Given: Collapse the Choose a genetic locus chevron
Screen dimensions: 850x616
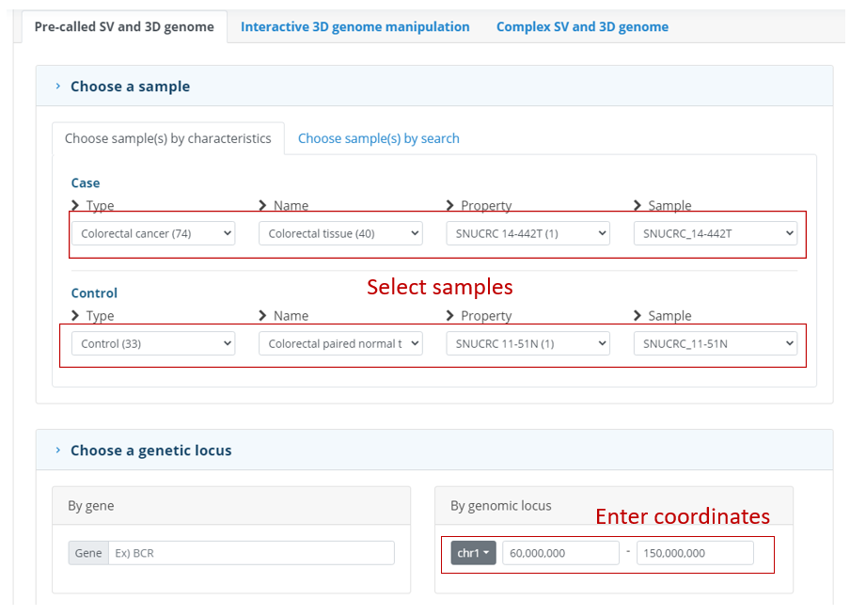Looking at the screenshot, I should tap(58, 450).
